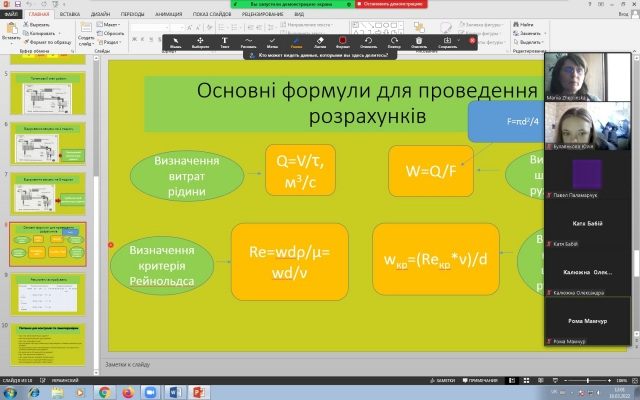Open annotation Format color picker
The height and width of the screenshot is (400, 640).
tap(343, 41)
